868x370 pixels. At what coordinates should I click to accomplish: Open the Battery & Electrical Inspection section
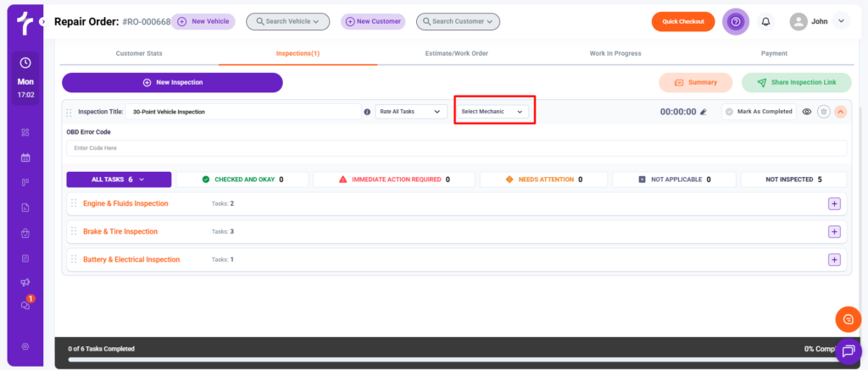(x=131, y=259)
